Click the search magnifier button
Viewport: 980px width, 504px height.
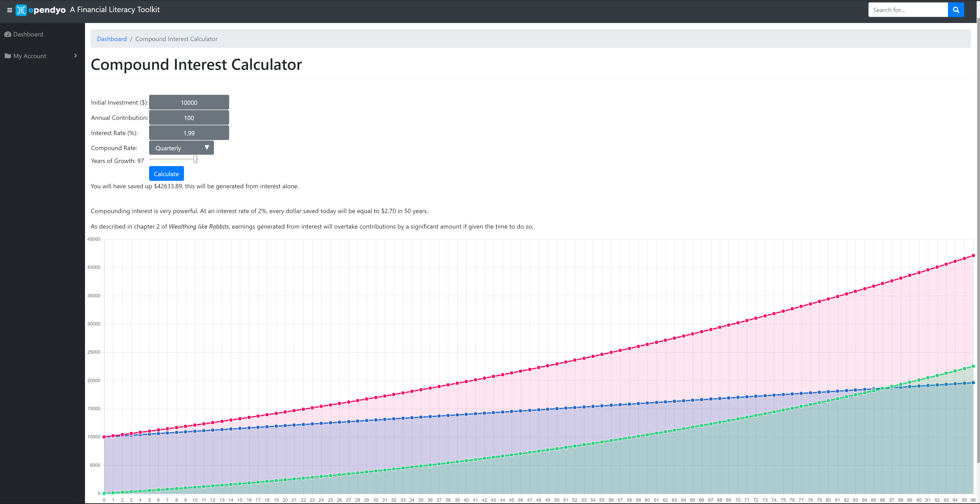[x=956, y=10]
